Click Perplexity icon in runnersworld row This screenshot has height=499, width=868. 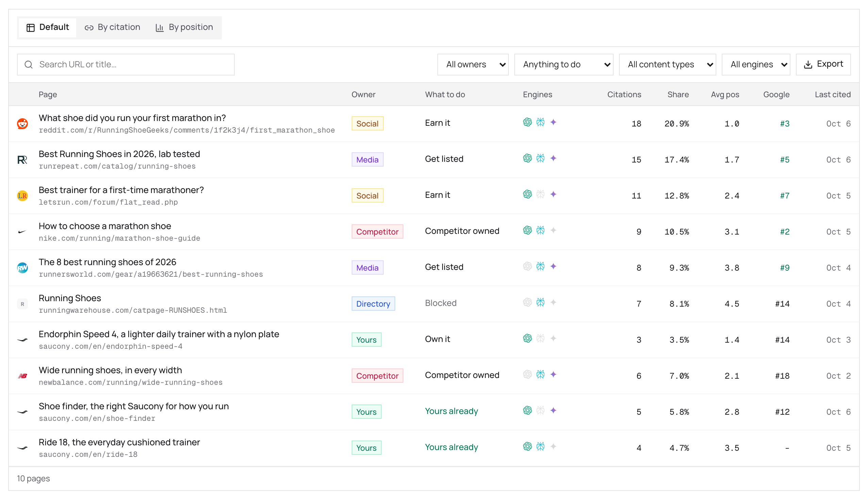pos(540,266)
